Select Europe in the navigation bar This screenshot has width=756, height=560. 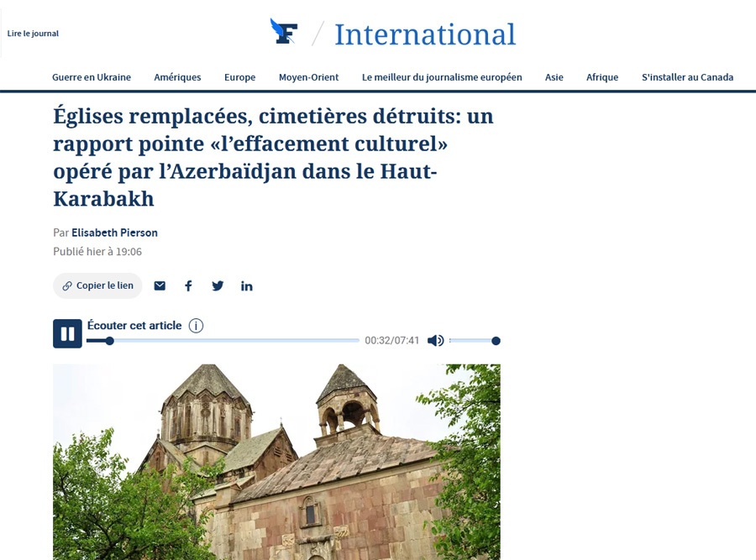click(239, 77)
